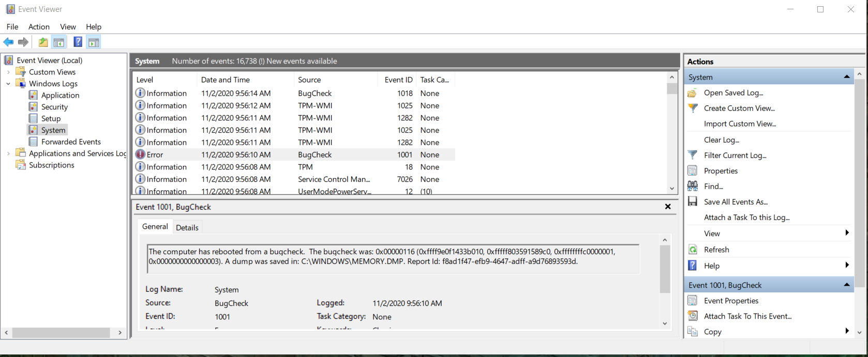Click the Attach Task To This Event icon
The width and height of the screenshot is (868, 357).
(693, 316)
